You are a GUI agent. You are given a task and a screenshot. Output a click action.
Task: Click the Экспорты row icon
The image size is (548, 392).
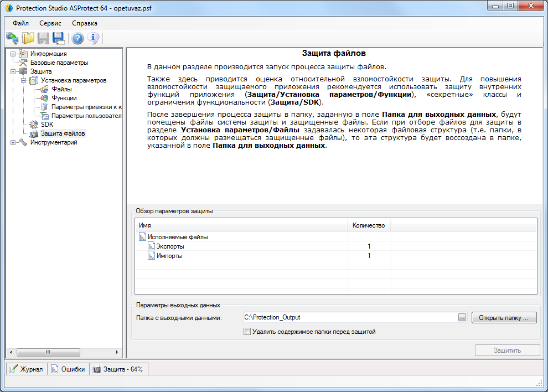pos(151,246)
